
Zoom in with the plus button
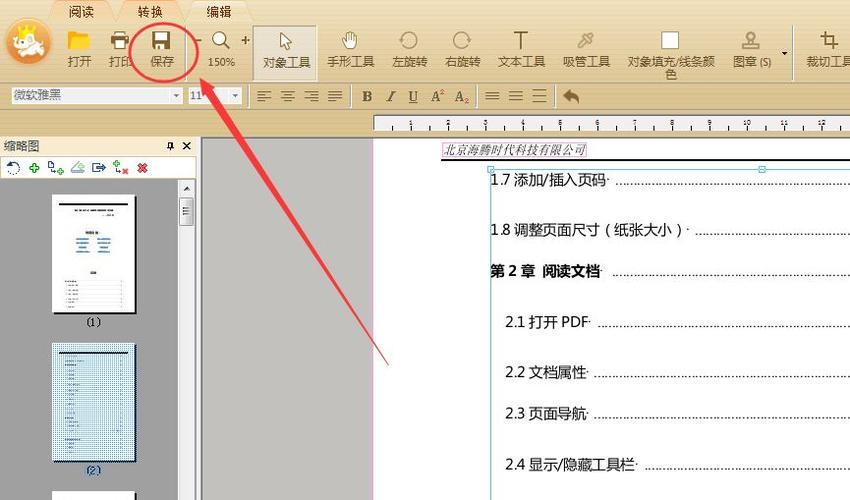pos(246,40)
